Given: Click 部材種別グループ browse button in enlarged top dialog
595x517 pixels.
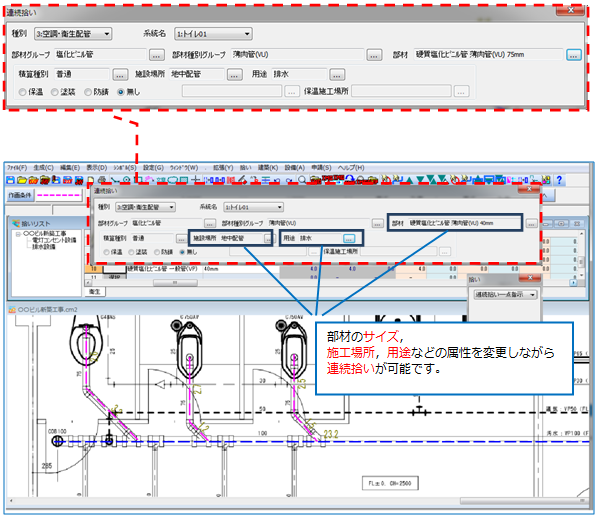Looking at the screenshot, I should click(374, 55).
